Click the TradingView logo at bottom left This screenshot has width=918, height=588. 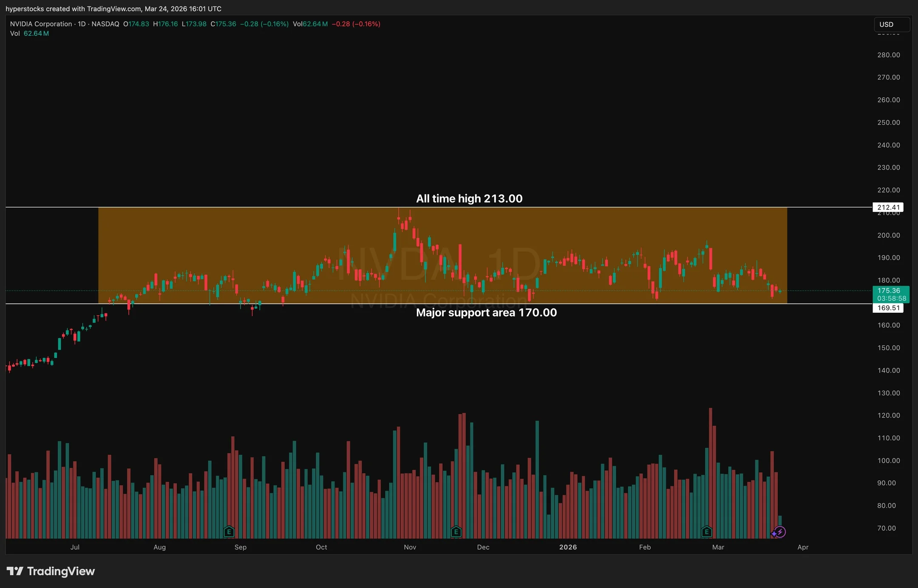[x=51, y=571]
